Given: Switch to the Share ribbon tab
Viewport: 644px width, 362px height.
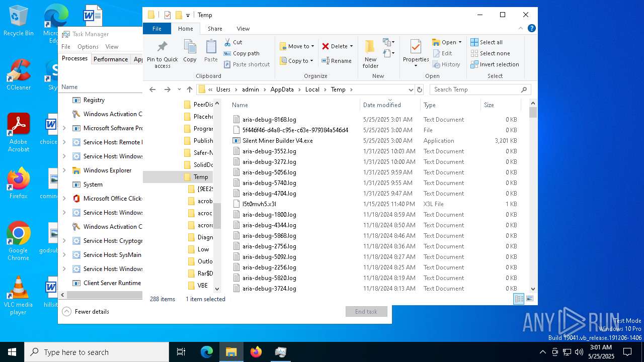Looking at the screenshot, I should click(x=215, y=29).
